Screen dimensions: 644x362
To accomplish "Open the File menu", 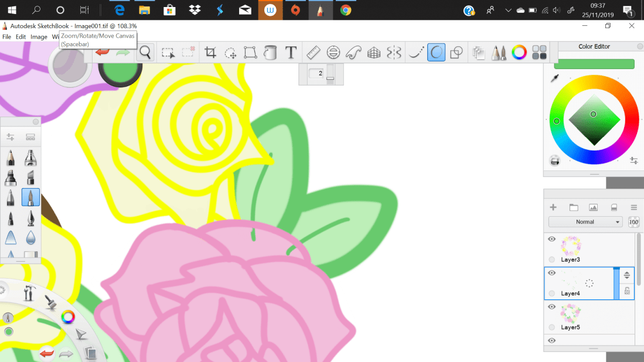I will click(6, 36).
